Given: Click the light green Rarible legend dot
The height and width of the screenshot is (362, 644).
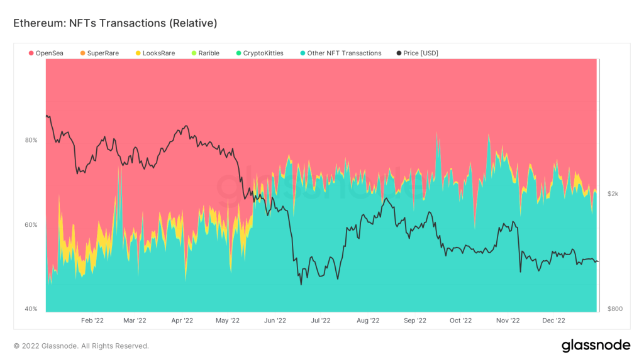Looking at the screenshot, I should (x=194, y=53).
